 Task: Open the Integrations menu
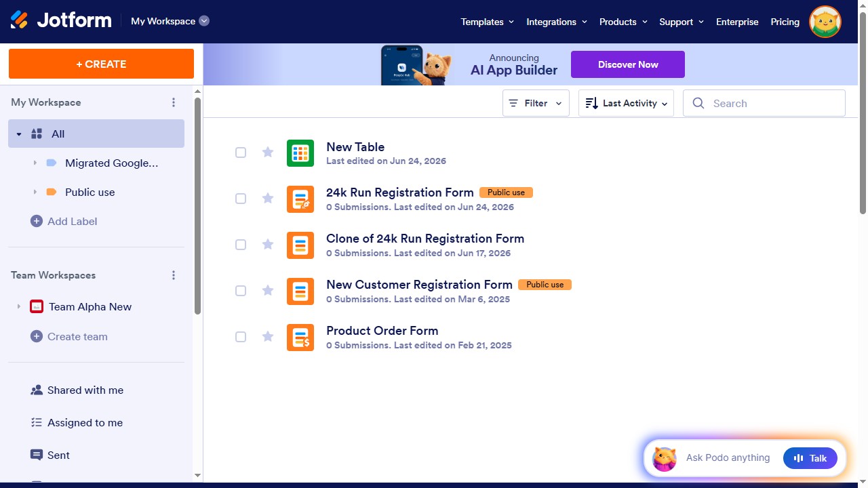click(x=557, y=22)
